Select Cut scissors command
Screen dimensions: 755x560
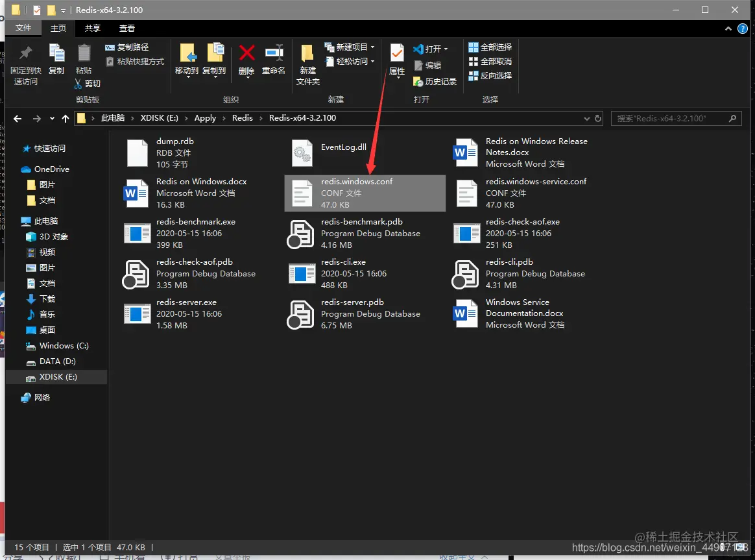pos(88,83)
